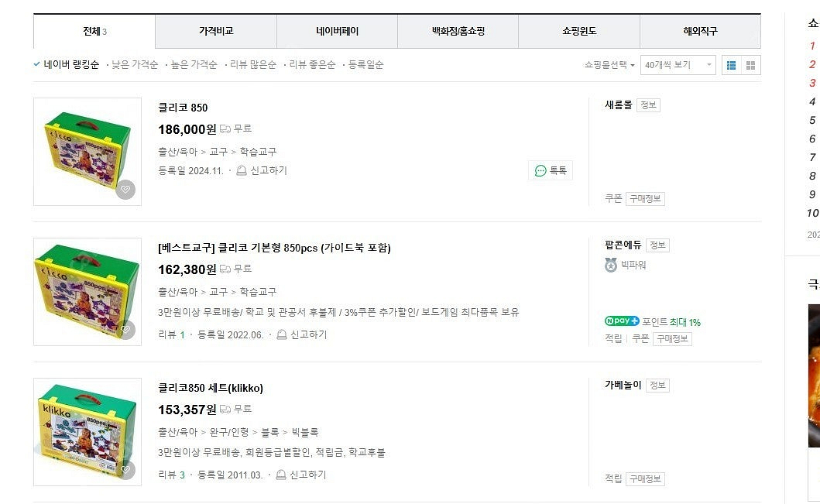The image size is (820, 504).
Task: Click the Npay plus points badge
Action: coord(622,321)
